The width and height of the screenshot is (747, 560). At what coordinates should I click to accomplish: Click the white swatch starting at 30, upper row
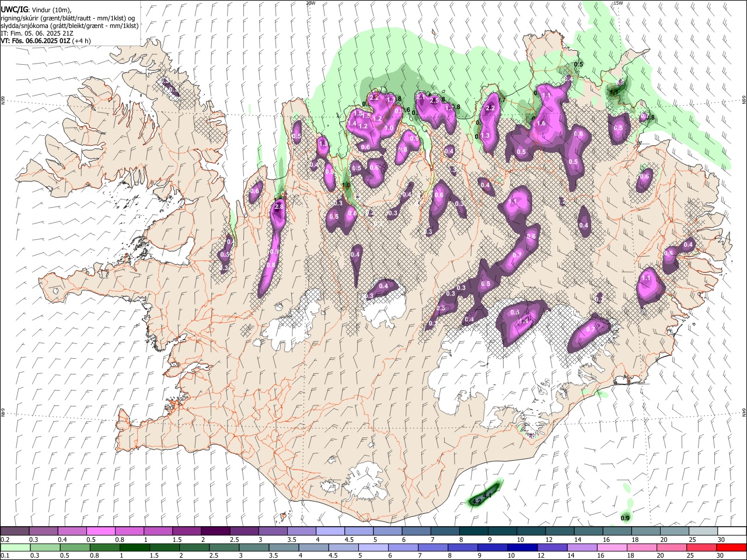731,531
